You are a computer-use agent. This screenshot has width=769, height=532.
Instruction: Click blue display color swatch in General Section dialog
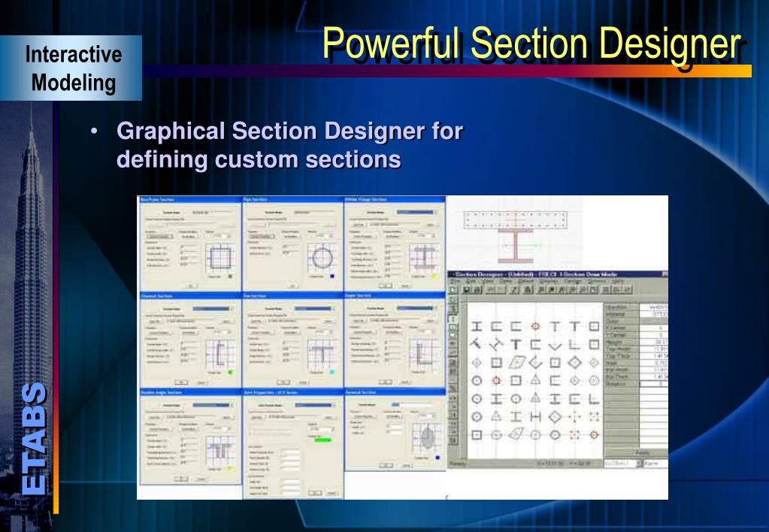click(x=437, y=458)
